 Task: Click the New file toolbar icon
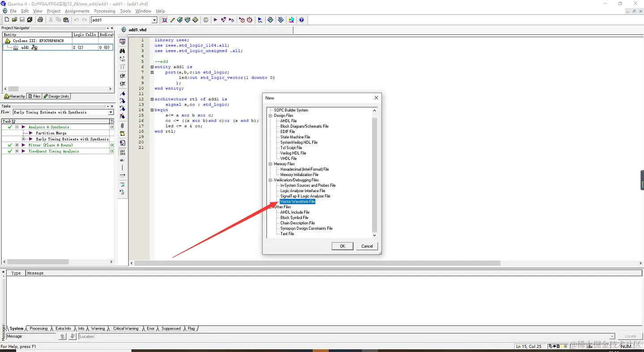click(7, 20)
